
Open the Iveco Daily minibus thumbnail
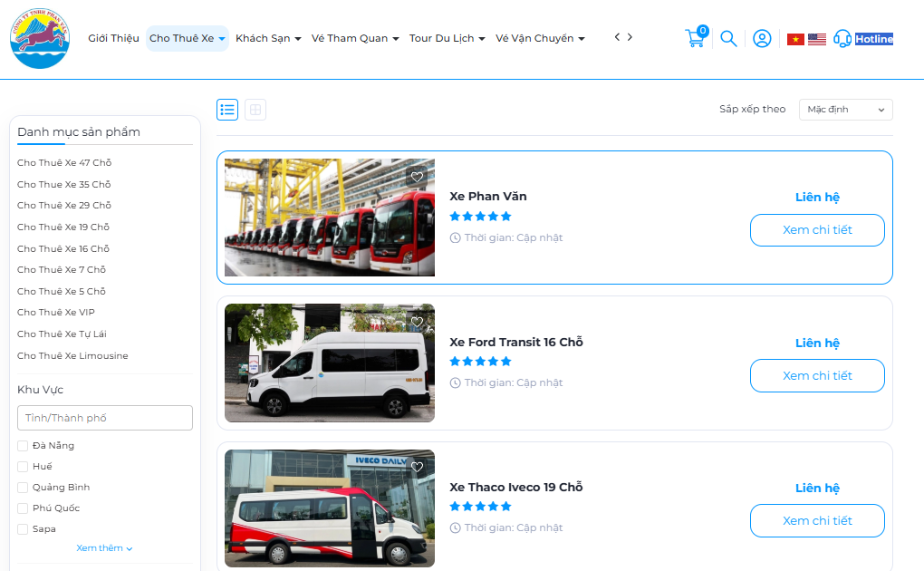330,508
